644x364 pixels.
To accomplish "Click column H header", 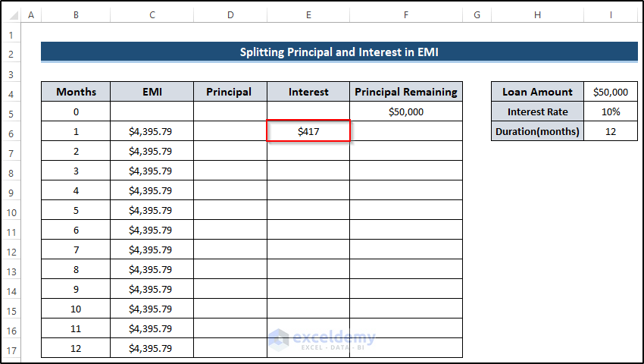I will pos(537,14).
